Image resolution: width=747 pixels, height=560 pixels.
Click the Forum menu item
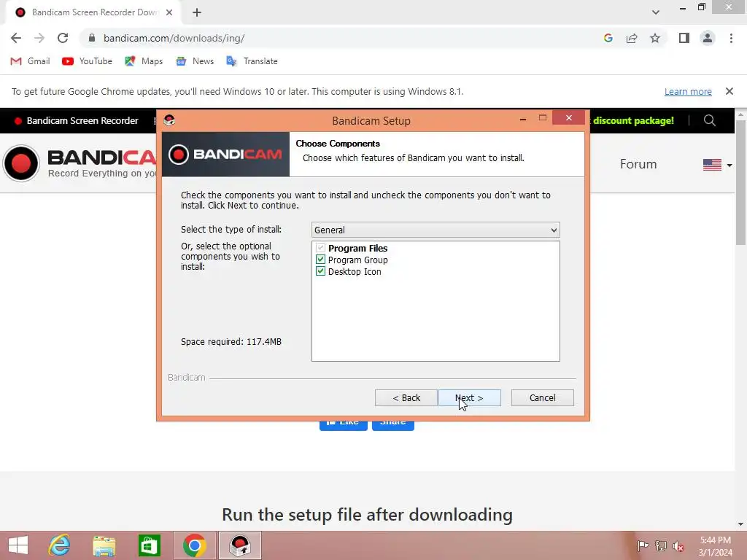638,164
